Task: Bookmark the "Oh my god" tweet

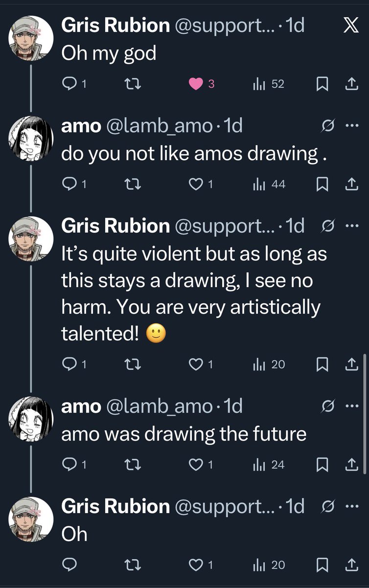Action: coord(322,85)
